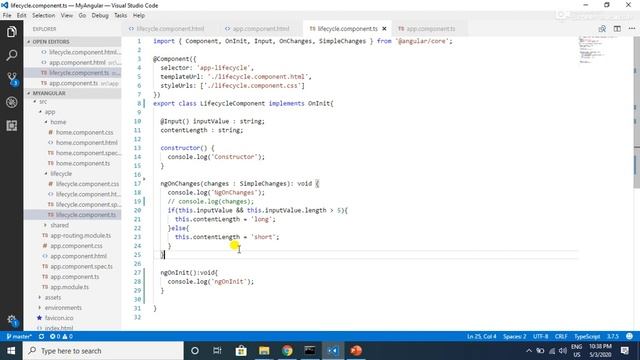Click the volume icon in system tray
The image size is (640, 360).
tap(563, 351)
